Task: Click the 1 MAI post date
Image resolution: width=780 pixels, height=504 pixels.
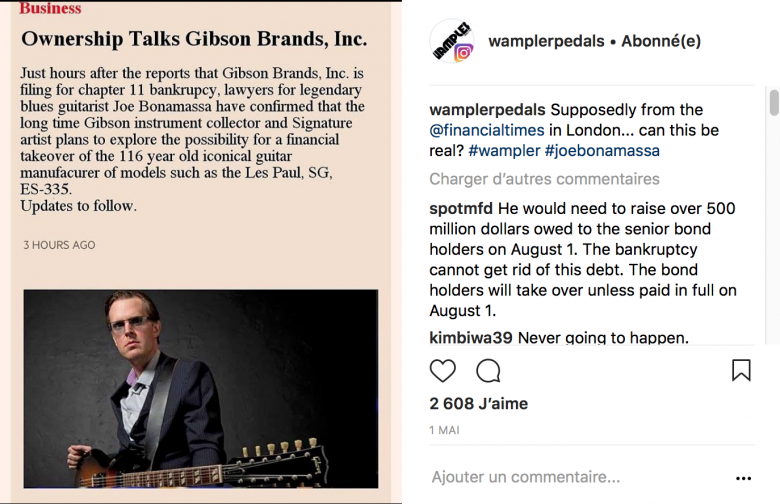Action: (444, 430)
